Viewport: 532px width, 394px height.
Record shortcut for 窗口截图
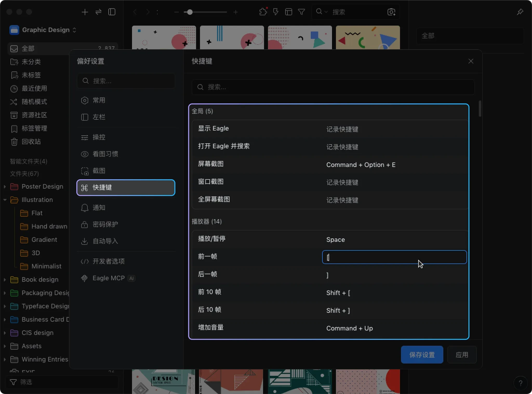394,182
